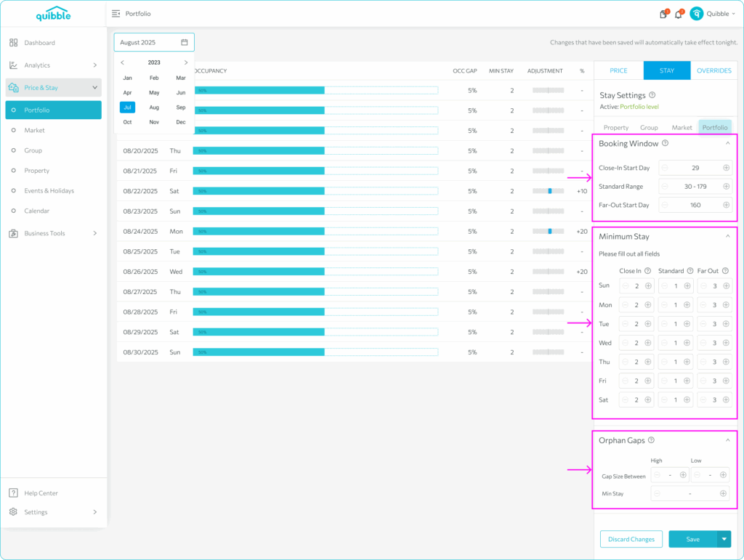Select Aug in the month picker
The height and width of the screenshot is (560, 744).
(x=154, y=107)
